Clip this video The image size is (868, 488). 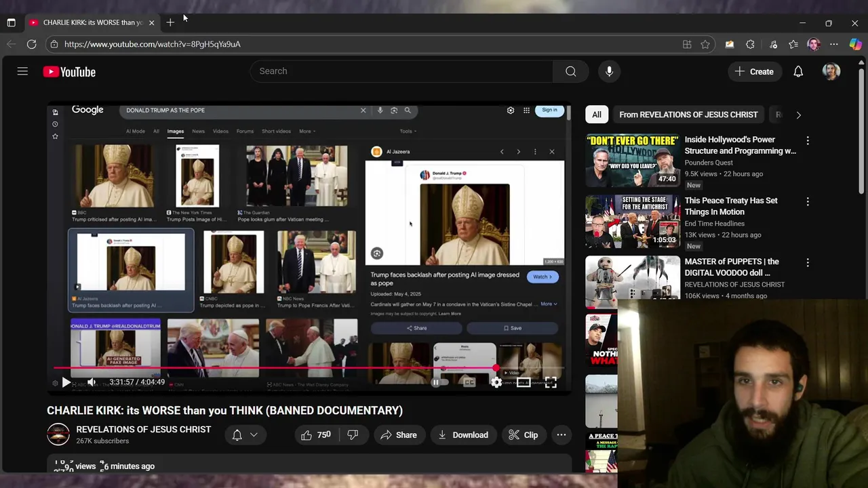click(523, 435)
